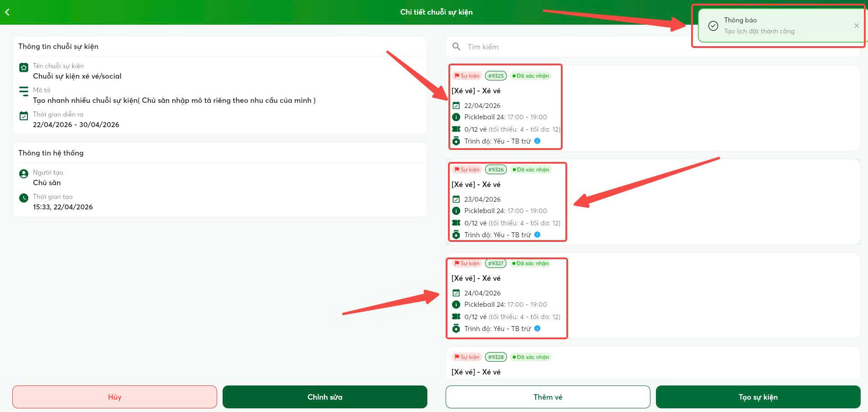
Task: Click the ticket icon on the 23/04/2026 event
Action: [x=456, y=223]
